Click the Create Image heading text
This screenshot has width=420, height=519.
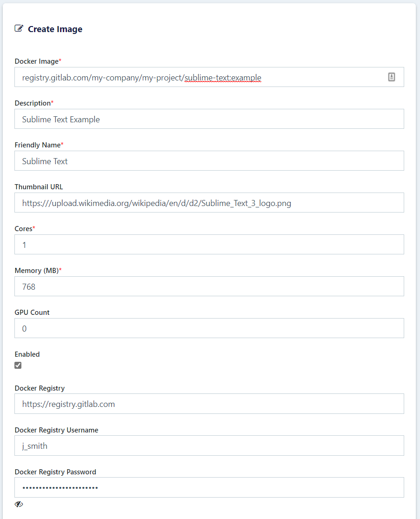[55, 29]
